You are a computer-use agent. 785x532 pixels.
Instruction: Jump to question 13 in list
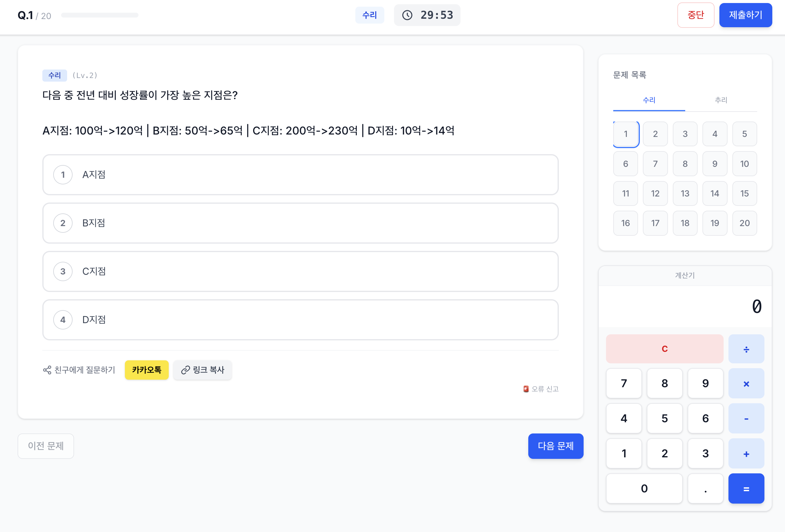[x=685, y=193]
